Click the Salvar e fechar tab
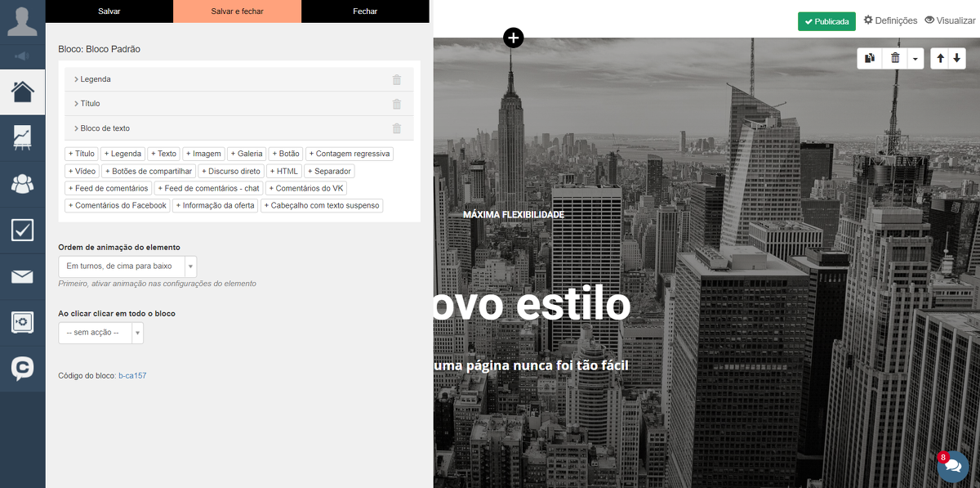This screenshot has height=488, width=980. [x=237, y=11]
